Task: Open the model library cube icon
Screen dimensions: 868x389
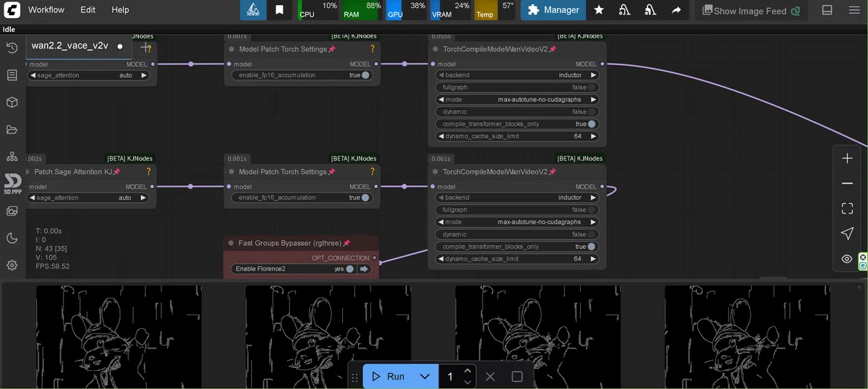Action: click(x=12, y=103)
